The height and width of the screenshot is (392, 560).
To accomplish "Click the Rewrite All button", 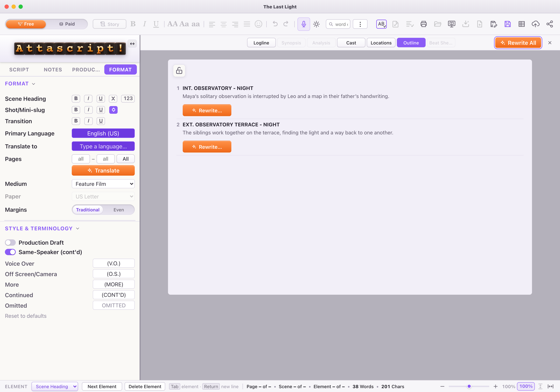I will click(x=518, y=43).
